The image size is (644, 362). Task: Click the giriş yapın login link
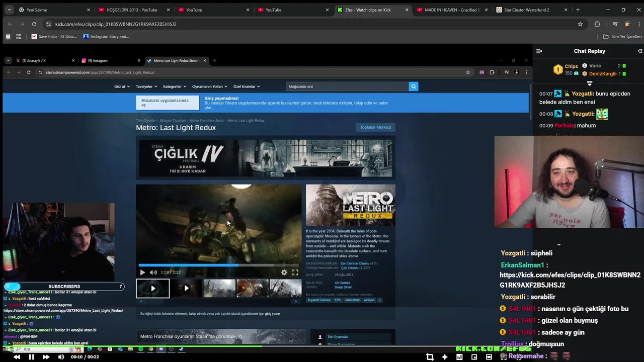pos(272,314)
